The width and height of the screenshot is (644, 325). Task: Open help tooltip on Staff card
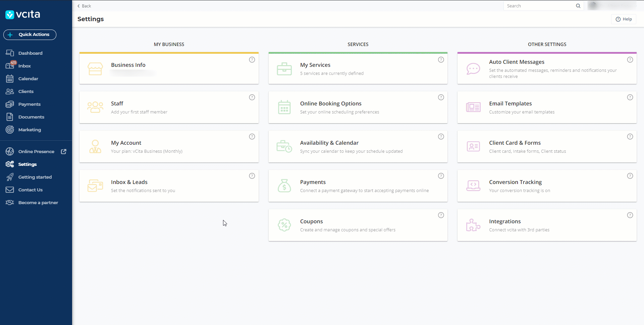[252, 97]
